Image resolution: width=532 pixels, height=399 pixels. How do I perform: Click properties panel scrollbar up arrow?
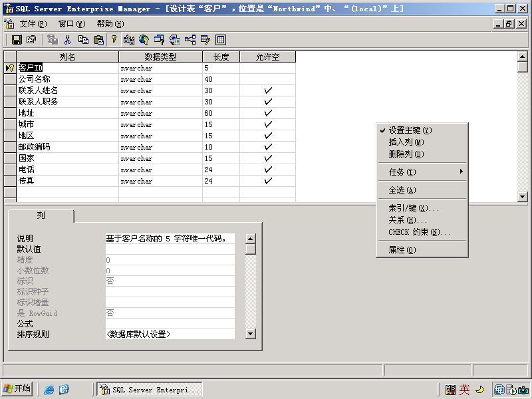251,239
